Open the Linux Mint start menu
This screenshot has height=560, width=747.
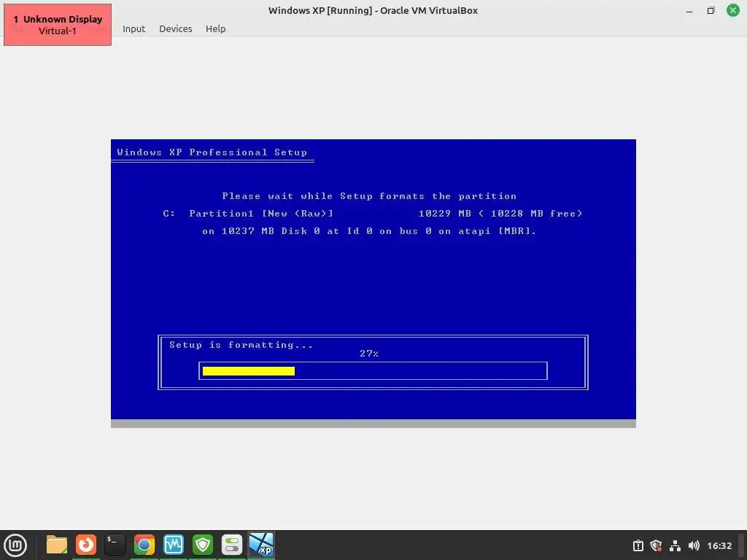15,545
